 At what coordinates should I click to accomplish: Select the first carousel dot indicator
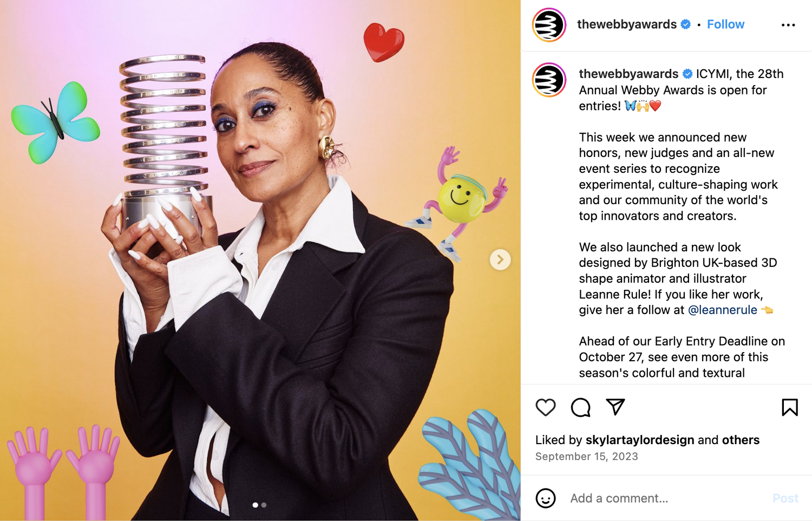255,505
